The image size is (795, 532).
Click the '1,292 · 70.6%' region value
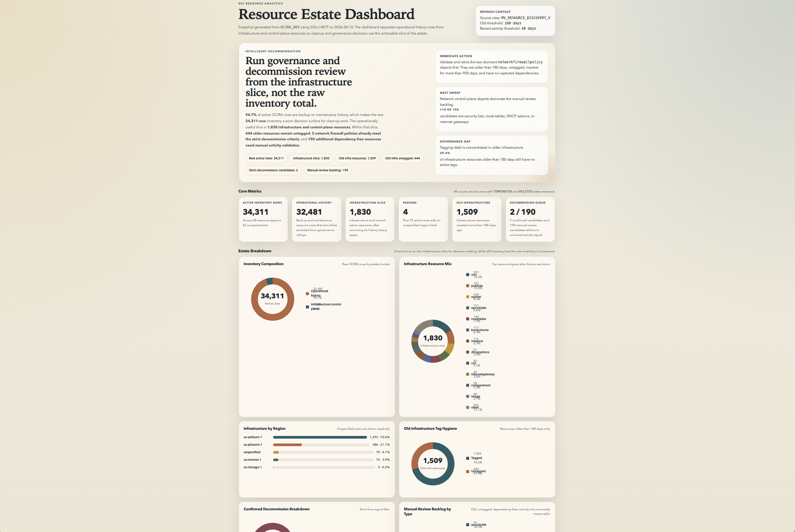coord(380,437)
